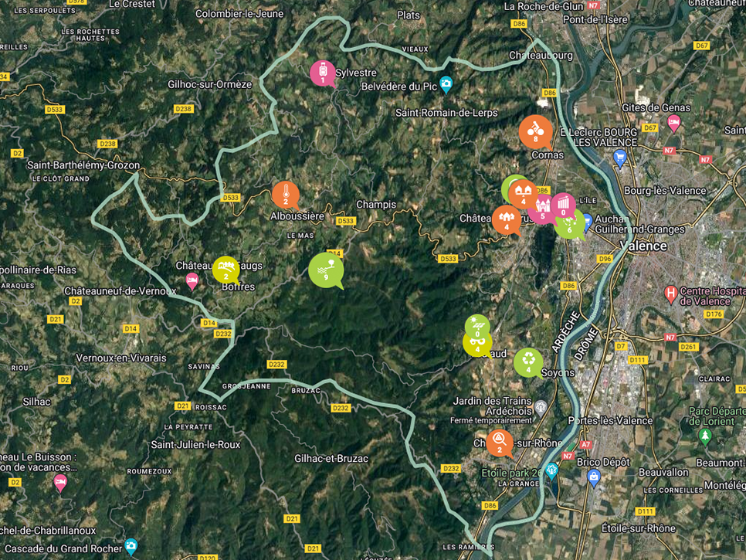Select the Centre Hospitalier de Valence pin
Screen dimensions: 746x560
[x=670, y=294]
